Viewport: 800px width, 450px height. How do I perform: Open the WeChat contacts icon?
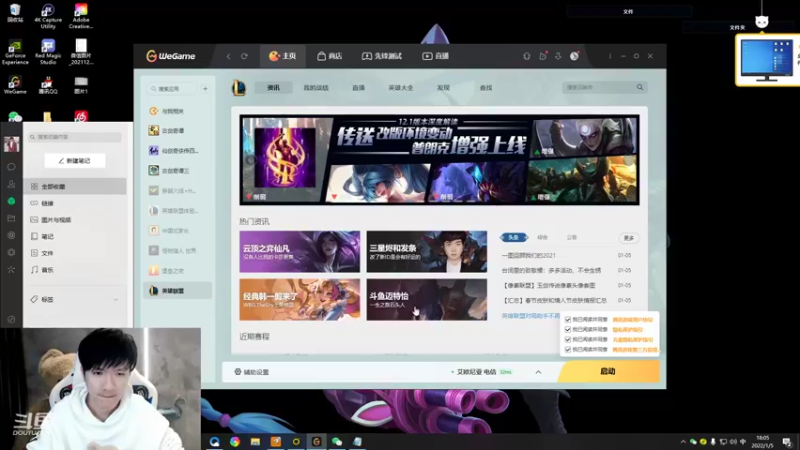click(11, 184)
